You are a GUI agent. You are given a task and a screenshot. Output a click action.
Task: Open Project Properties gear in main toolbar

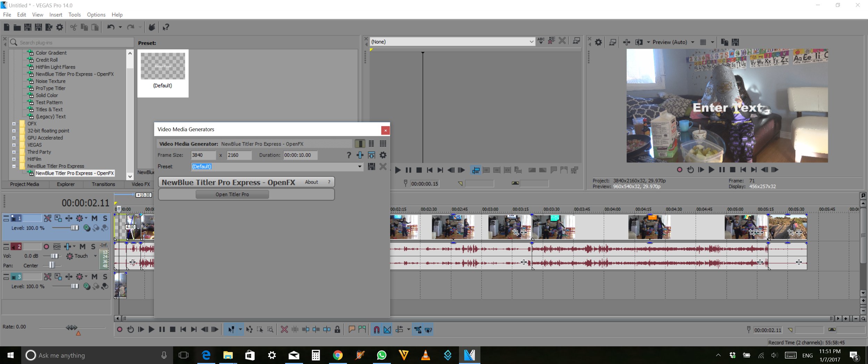click(x=60, y=27)
